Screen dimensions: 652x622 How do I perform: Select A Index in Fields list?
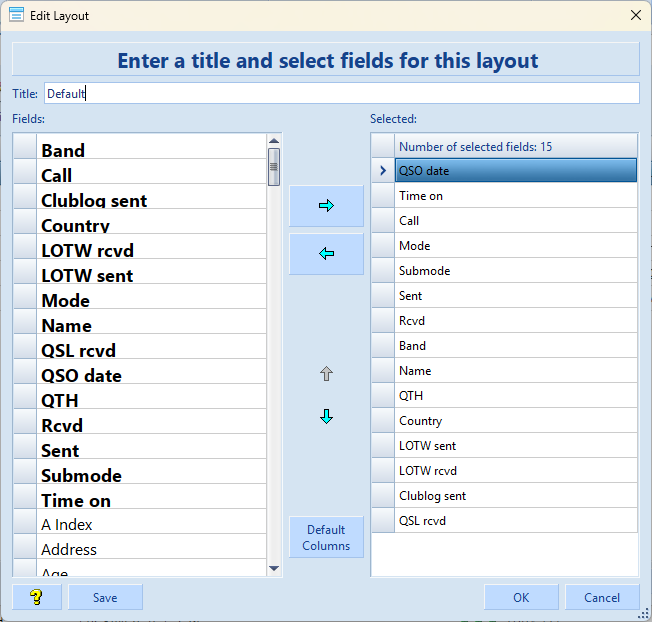point(67,525)
